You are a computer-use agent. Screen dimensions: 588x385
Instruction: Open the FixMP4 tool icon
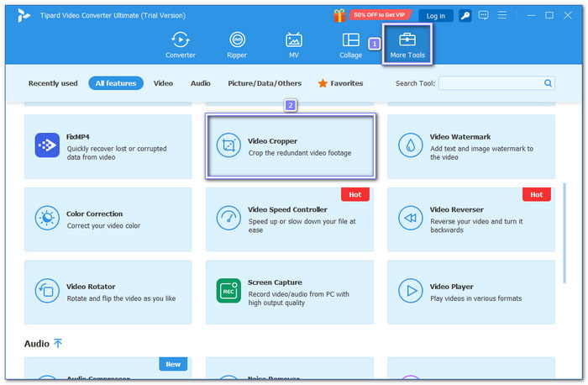47,145
